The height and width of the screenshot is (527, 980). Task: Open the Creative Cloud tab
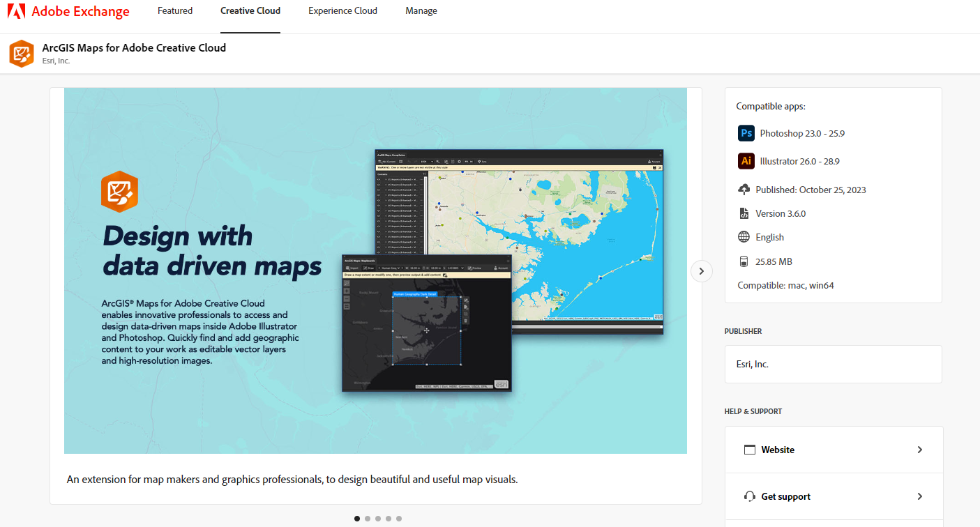[250, 11]
